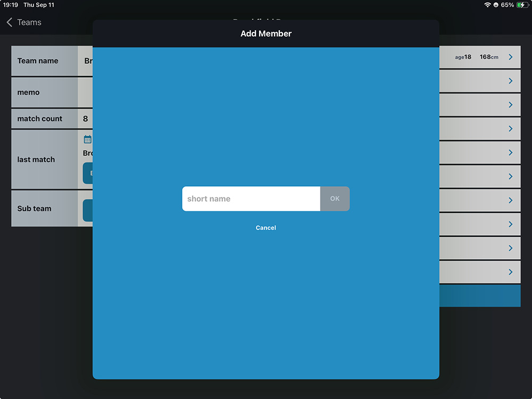Tap the back arrow beside Teams
The image size is (532, 399).
tap(9, 22)
